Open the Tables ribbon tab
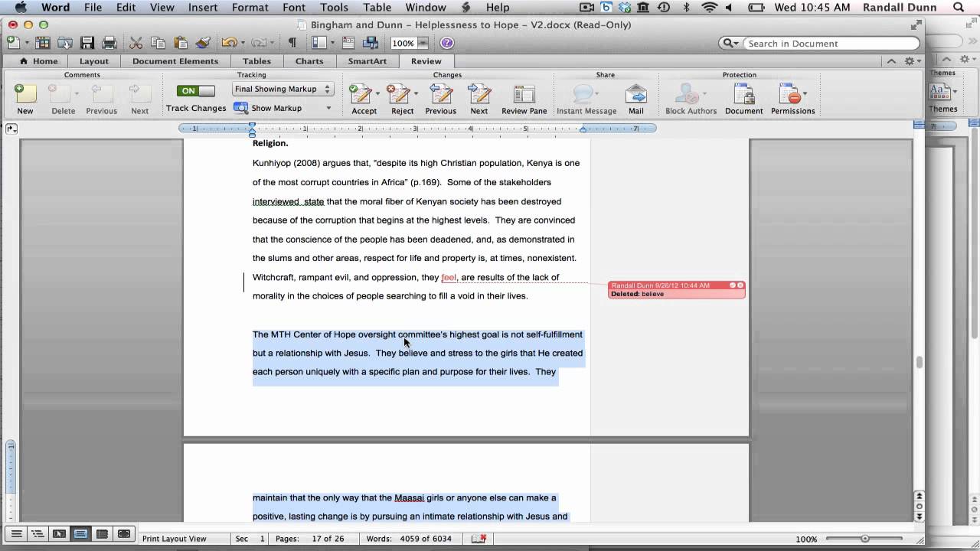The height and width of the screenshot is (551, 980). 256,61
